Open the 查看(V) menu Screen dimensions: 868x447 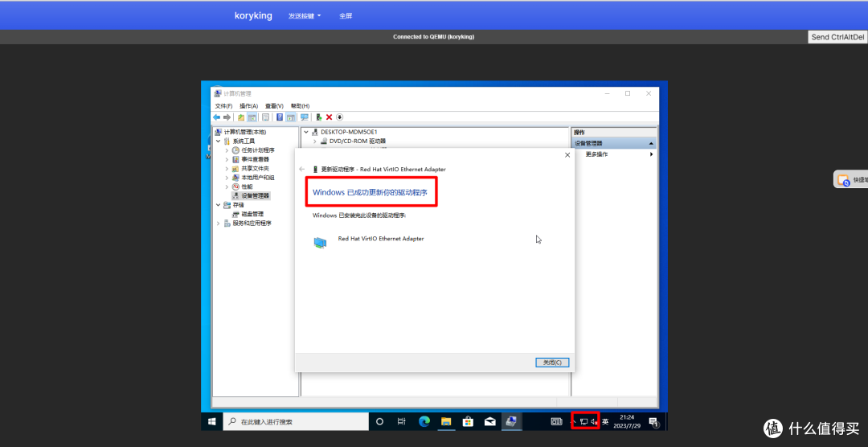click(274, 106)
